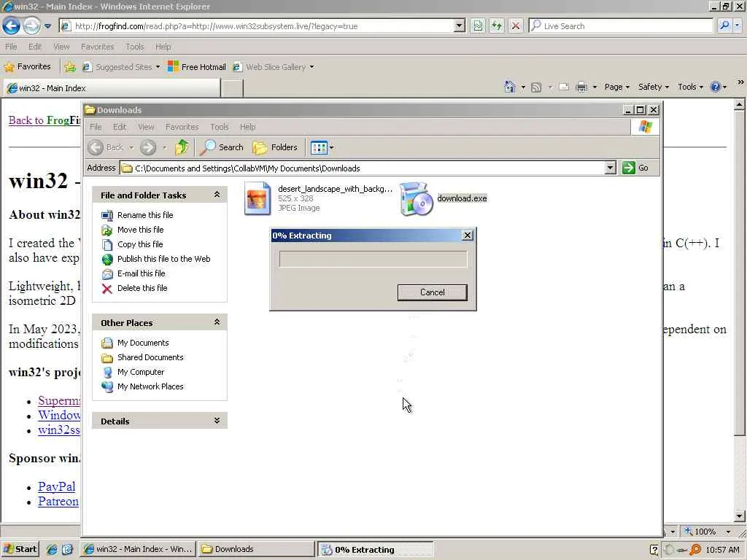The width and height of the screenshot is (747, 560).
Task: Click the PayPal link on the page
Action: click(57, 486)
